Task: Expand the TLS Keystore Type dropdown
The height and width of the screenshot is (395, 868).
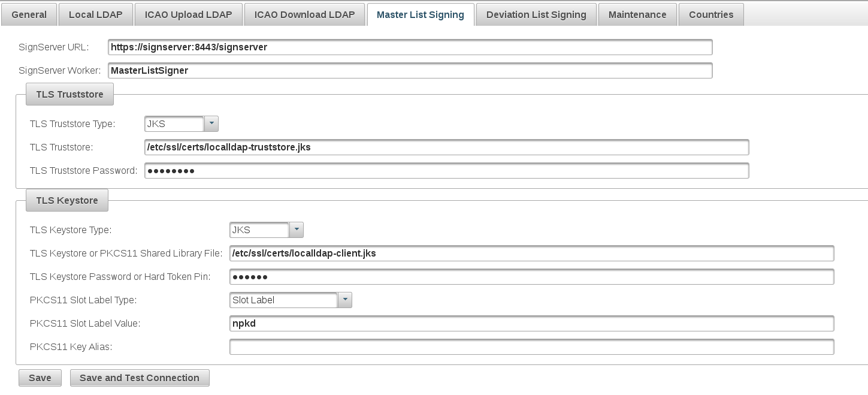Action: 297,230
